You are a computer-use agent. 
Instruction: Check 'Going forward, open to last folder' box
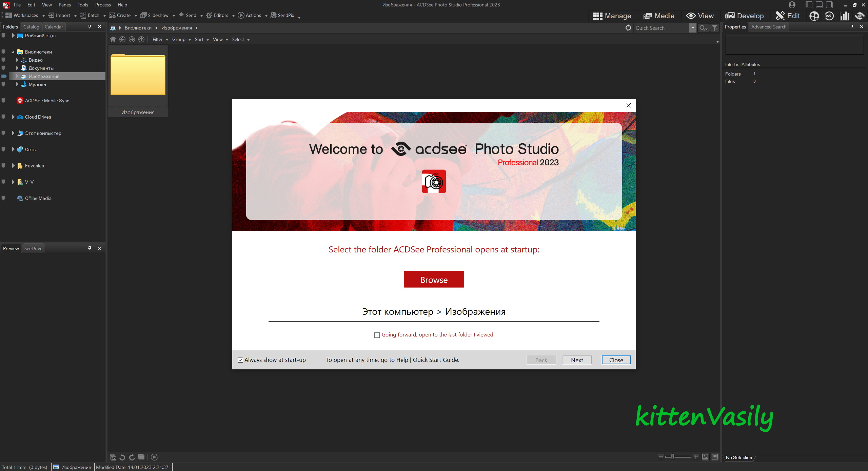(x=377, y=335)
